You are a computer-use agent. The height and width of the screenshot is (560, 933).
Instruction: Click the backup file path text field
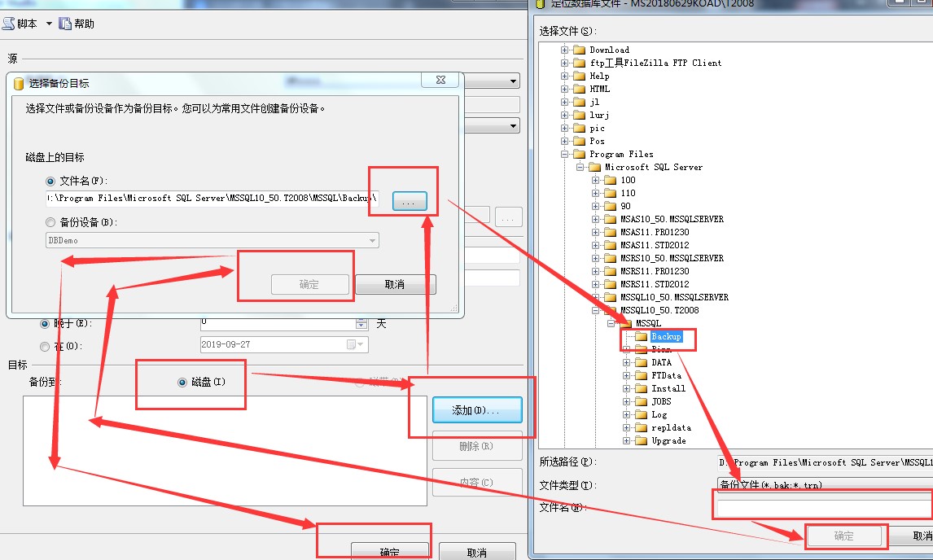click(x=212, y=198)
